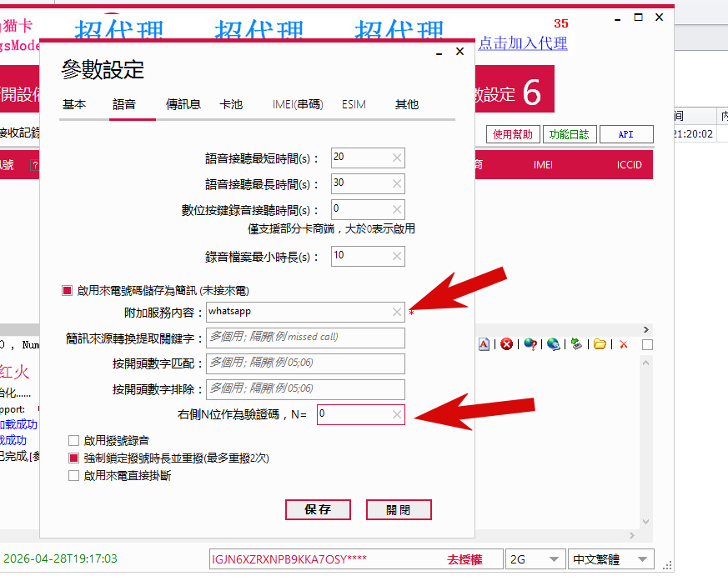Click the globe with question mark icon

point(530,344)
